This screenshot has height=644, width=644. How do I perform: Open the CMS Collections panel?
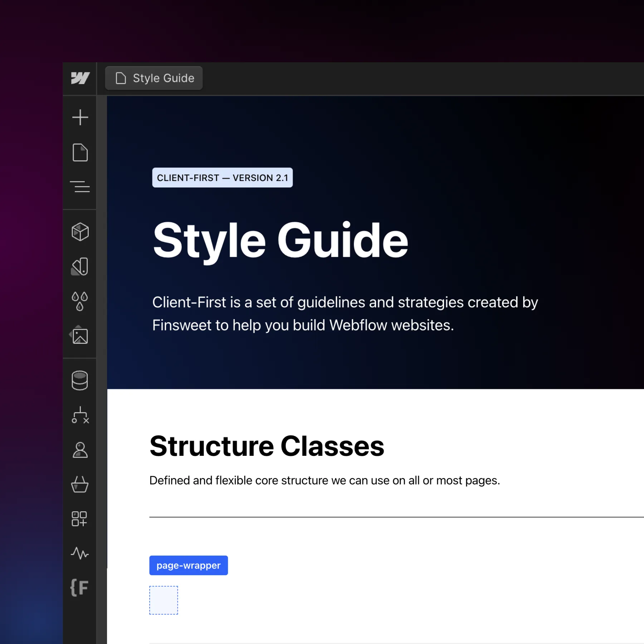pos(80,380)
